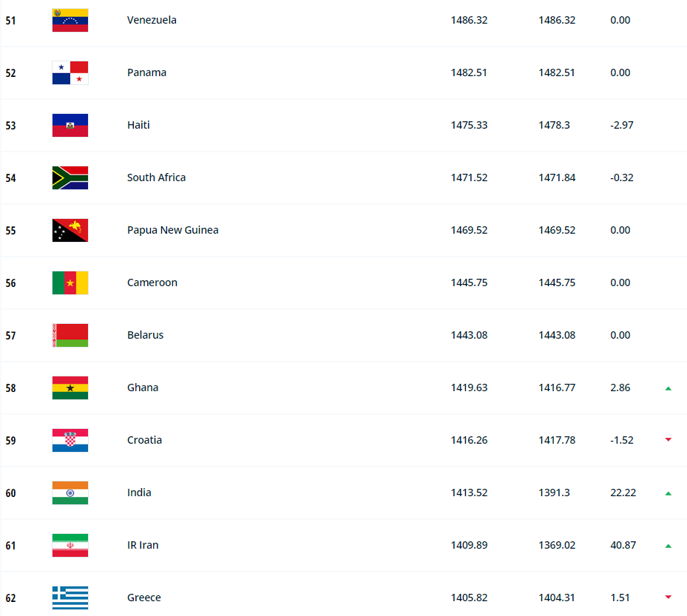Screen dimensions: 687x616
Task: Select the Croatia flag icon
Action: coord(70,440)
